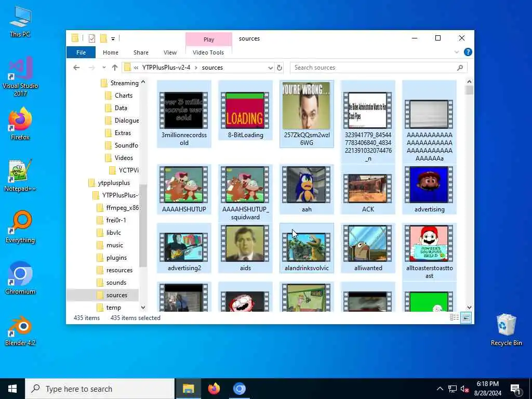Launch Blender 4.2 from desktop
The height and width of the screenshot is (399, 532).
coord(20,330)
